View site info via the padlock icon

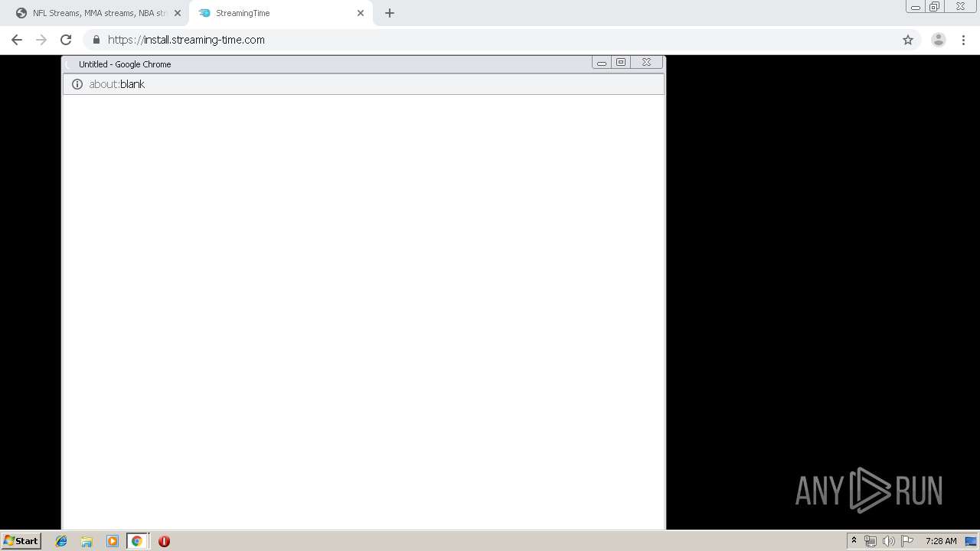(96, 40)
